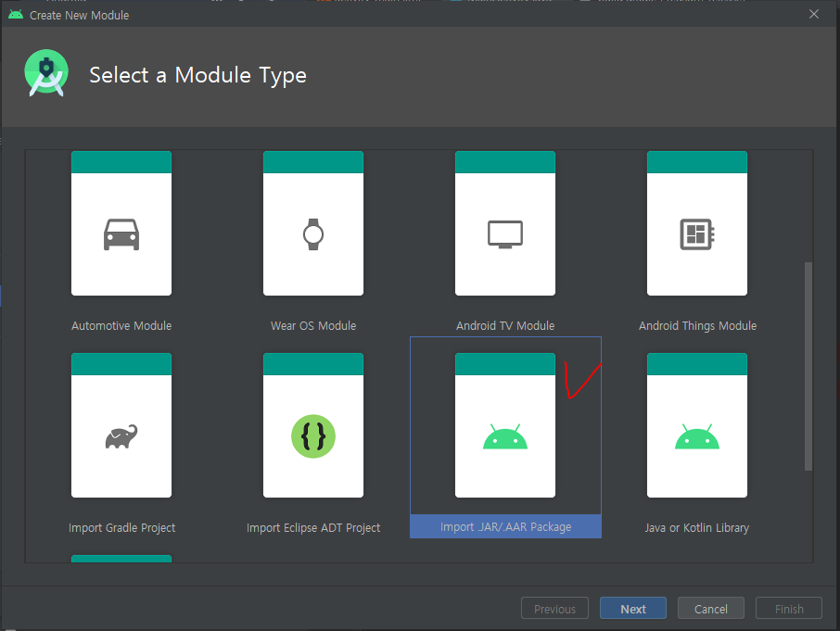Go to the Next step
840x631 pixels.
(x=633, y=609)
